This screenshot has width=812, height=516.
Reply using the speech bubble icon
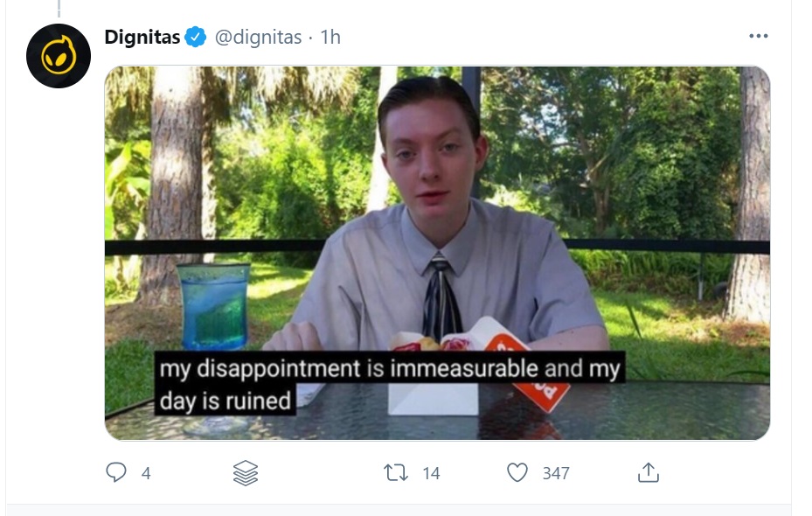click(116, 472)
